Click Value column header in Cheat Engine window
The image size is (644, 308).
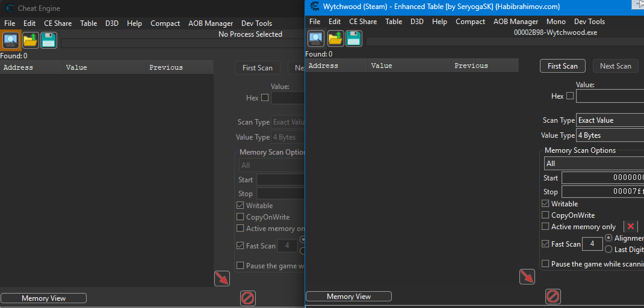point(104,67)
